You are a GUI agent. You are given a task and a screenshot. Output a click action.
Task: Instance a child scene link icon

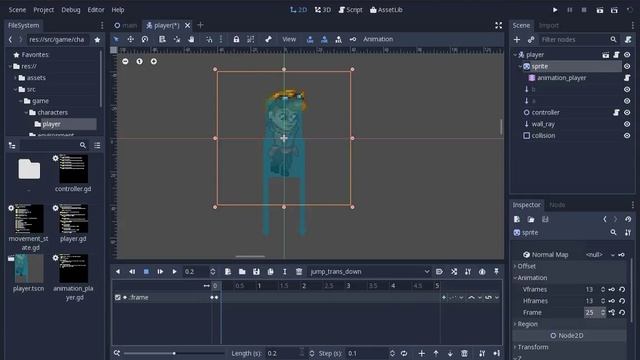[531, 40]
